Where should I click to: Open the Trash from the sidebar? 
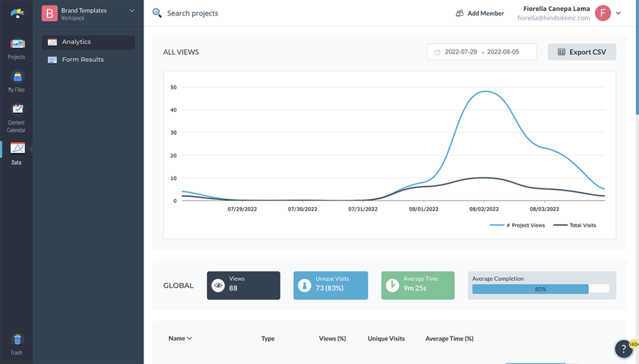coord(16,339)
